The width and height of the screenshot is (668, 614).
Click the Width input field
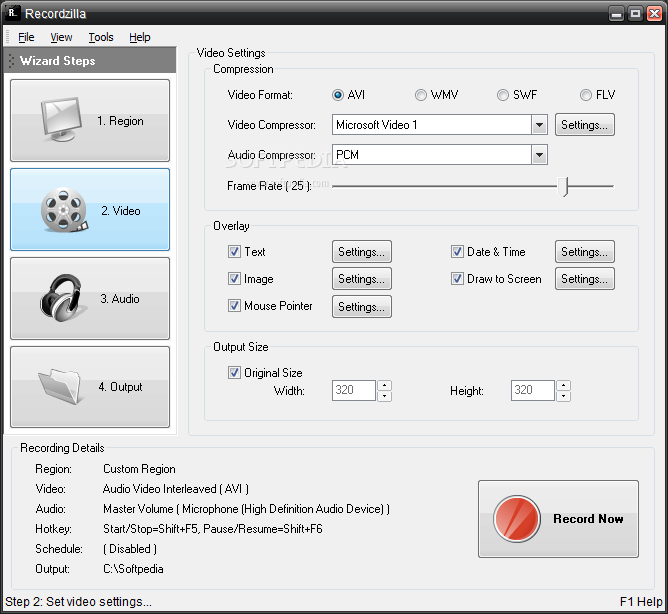point(354,390)
